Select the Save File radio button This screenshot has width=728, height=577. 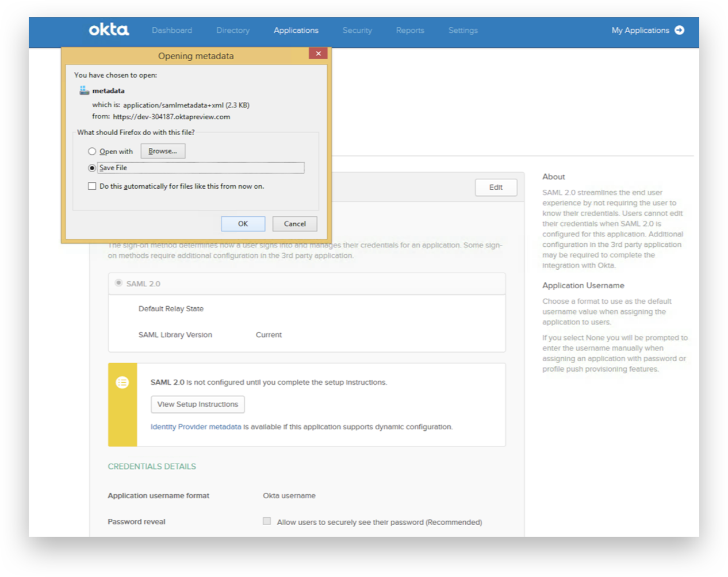(92, 168)
